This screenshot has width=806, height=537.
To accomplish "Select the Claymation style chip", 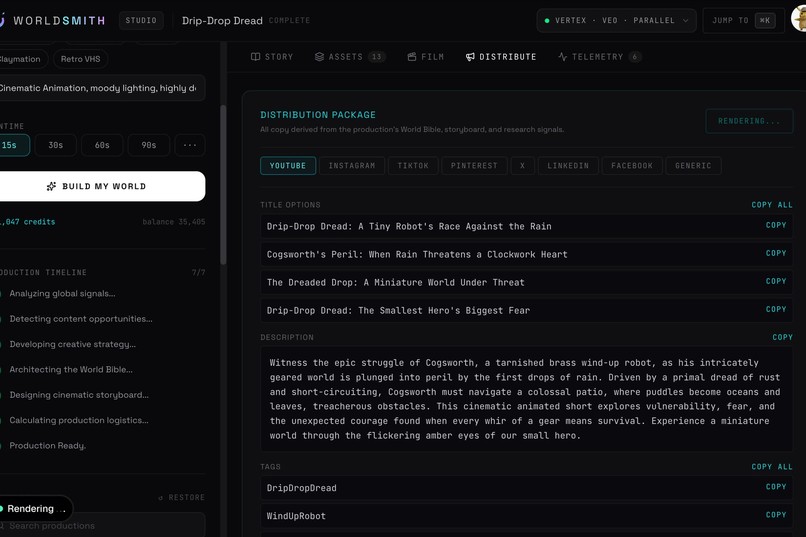I will click(22, 59).
